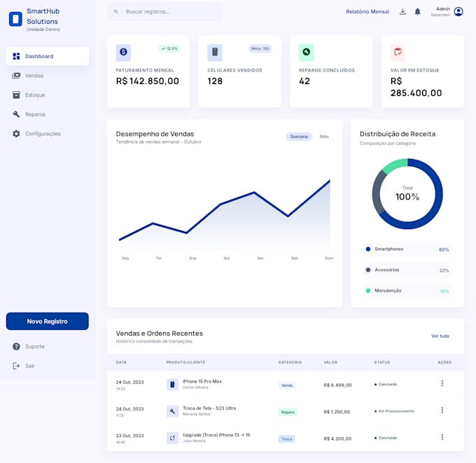Open actions menu for Troca de Tela row
The width and height of the screenshot is (476, 463).
click(x=442, y=410)
